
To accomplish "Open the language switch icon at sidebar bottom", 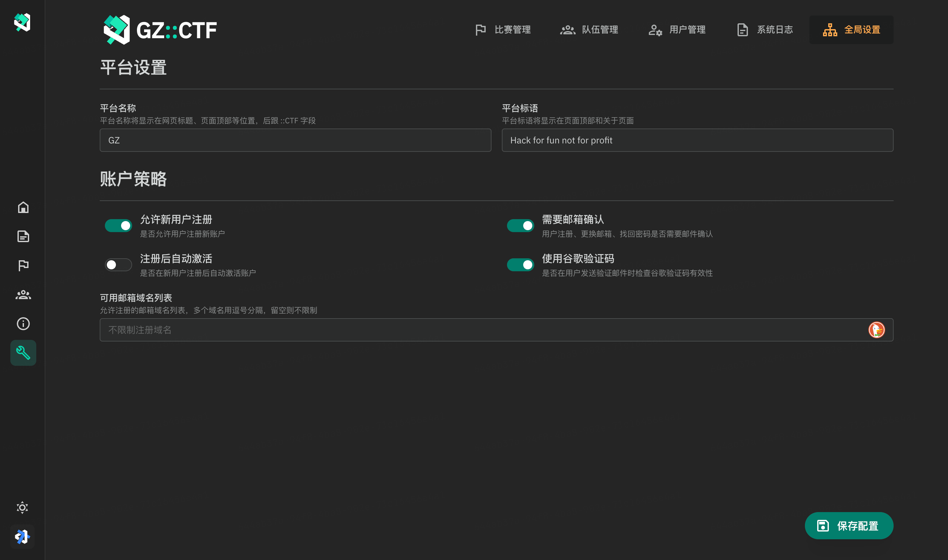I will tap(22, 537).
